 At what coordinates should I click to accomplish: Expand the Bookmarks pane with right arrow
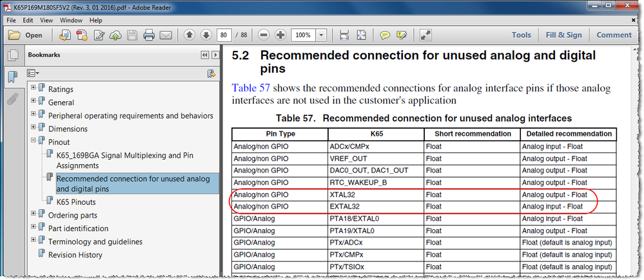coord(214,55)
